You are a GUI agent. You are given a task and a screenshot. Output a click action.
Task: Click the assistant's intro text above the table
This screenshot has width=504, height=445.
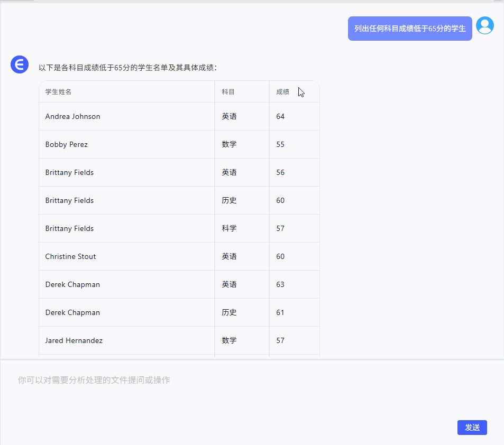pos(127,68)
